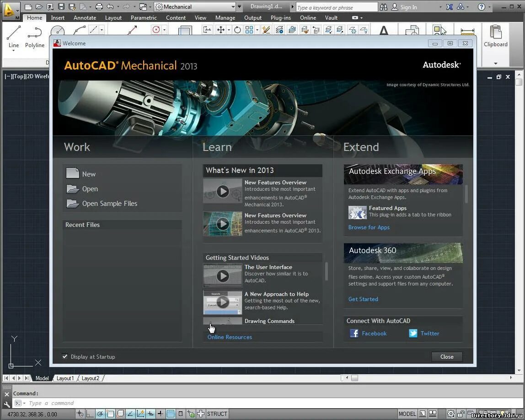Select the Polyline tool in the ribbon

[34, 37]
